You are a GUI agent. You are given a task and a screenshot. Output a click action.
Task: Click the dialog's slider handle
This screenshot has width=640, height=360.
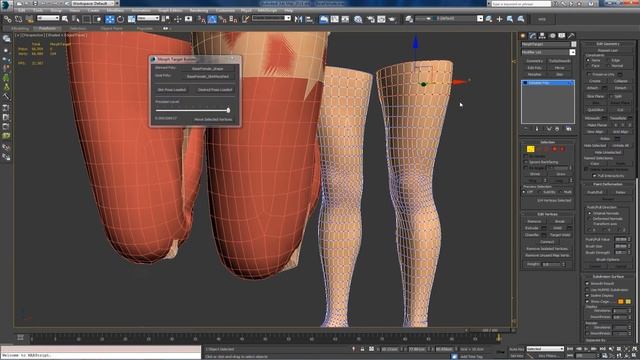pos(229,110)
